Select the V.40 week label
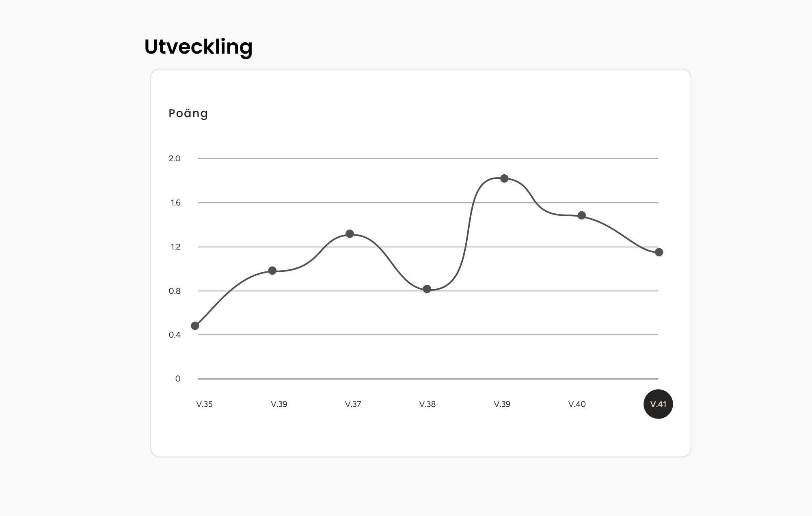This screenshot has height=516, width=812. 577,404
